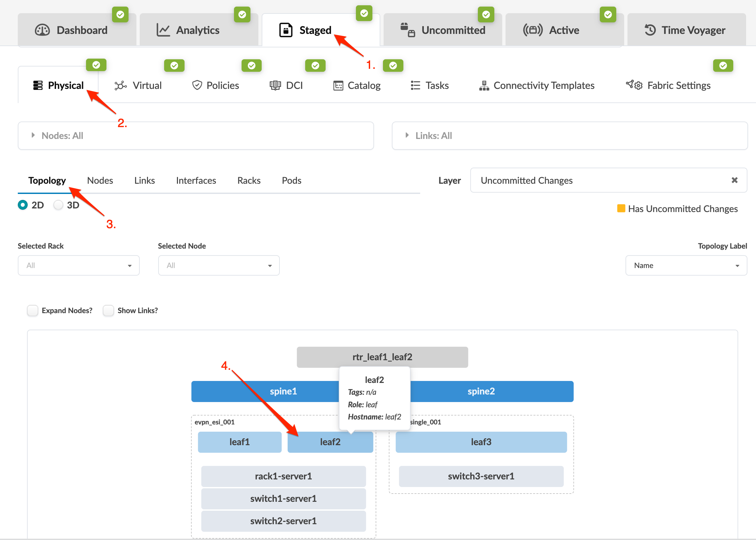Click the orange Has Uncommitted Changes swatch
The width and height of the screenshot is (756, 540).
point(621,208)
